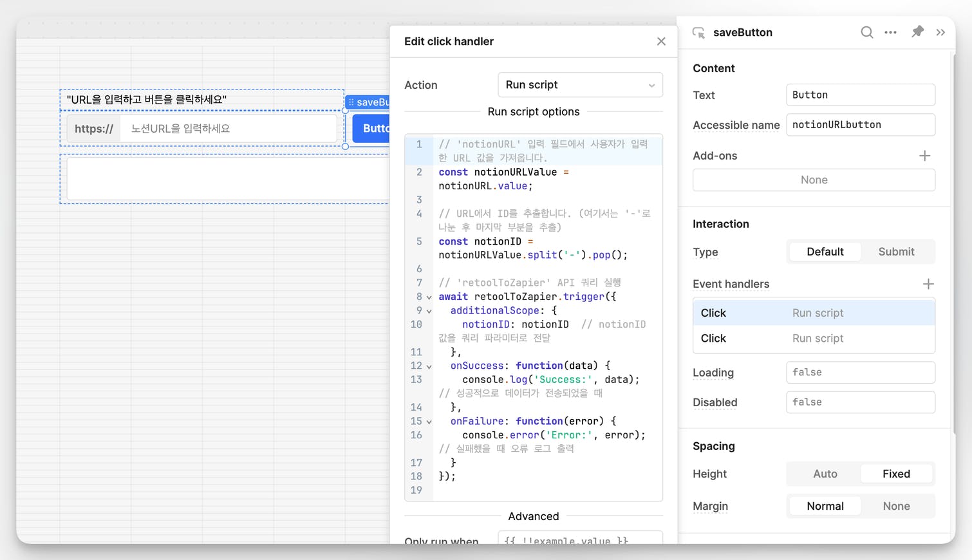Collapse code fold arrow on line 8
This screenshot has width=972, height=560.
429,297
